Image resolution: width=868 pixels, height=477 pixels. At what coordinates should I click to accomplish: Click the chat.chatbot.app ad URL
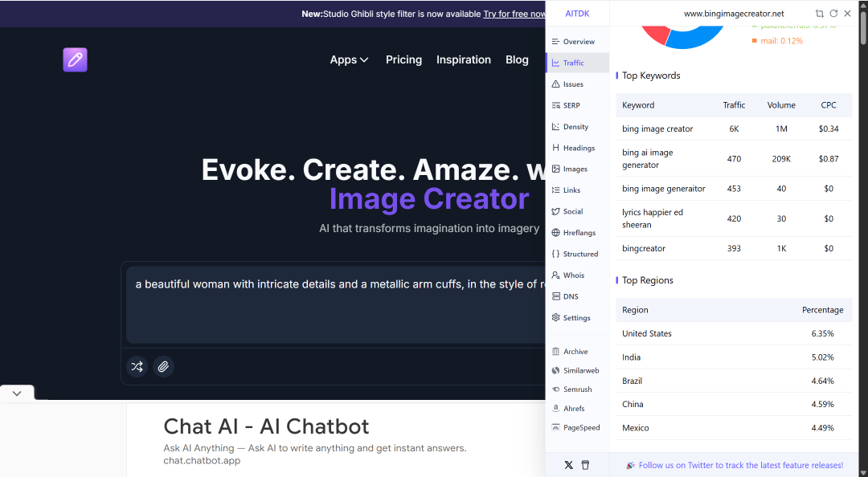pos(202,460)
